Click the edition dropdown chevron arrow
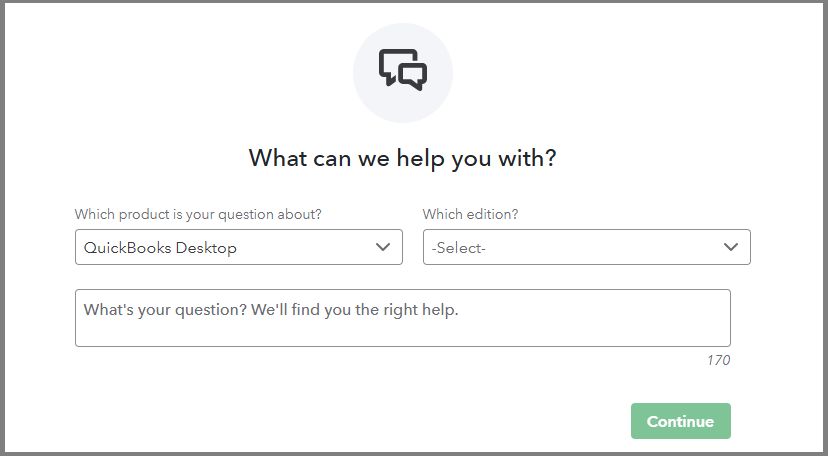This screenshot has width=830, height=456. [731, 247]
